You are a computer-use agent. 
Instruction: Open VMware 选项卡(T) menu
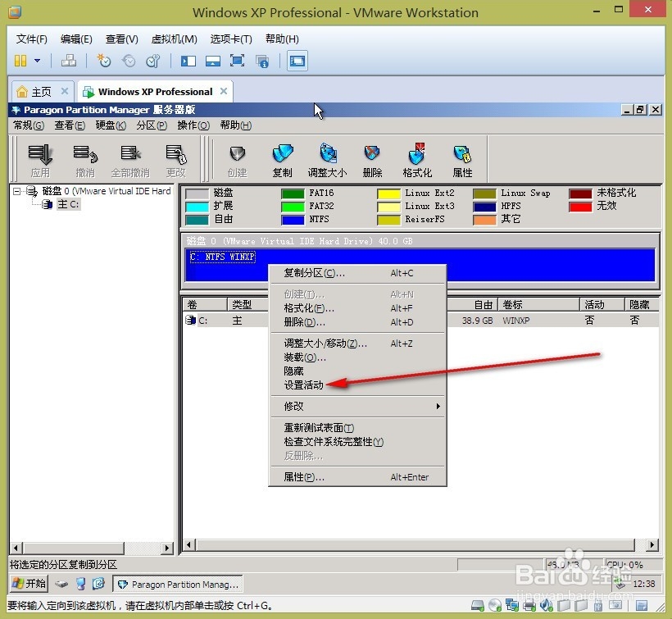tap(231, 39)
